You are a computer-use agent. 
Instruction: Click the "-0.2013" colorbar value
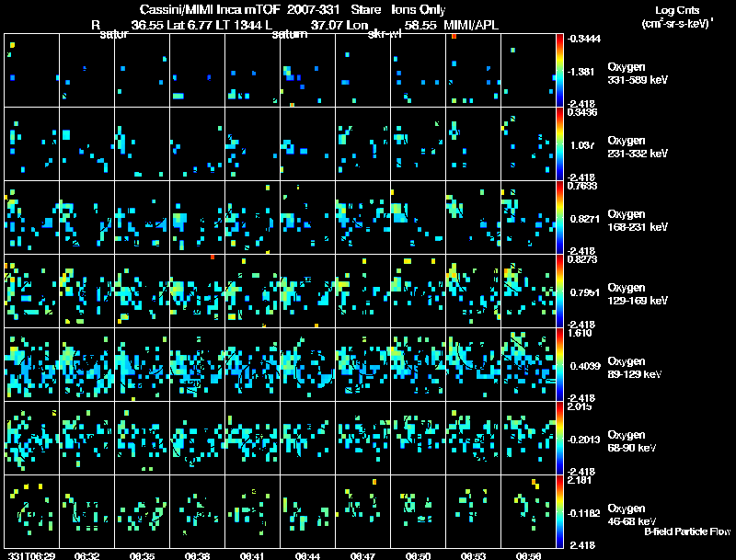coord(583,440)
